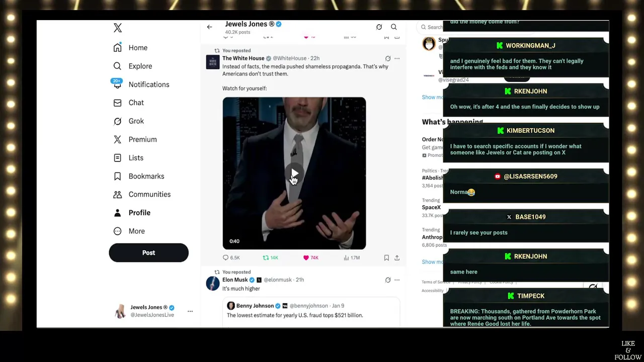Image resolution: width=644 pixels, height=362 pixels.
Task: Reply to the White House post
Action: [x=231, y=258]
